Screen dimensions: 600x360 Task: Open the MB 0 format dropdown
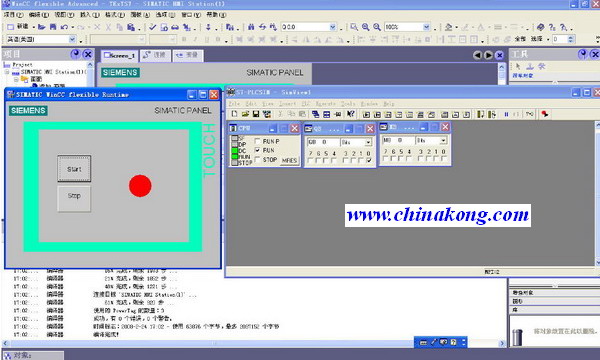coord(443,141)
